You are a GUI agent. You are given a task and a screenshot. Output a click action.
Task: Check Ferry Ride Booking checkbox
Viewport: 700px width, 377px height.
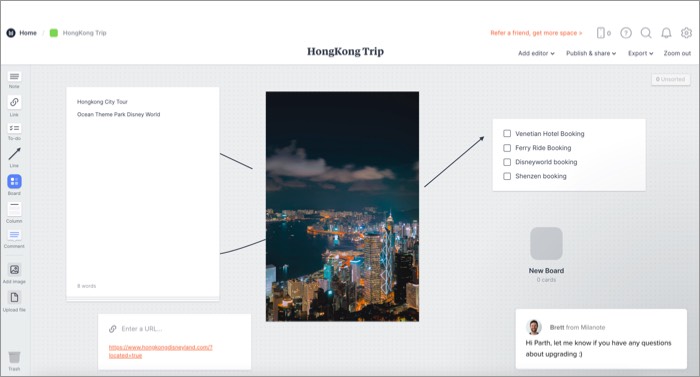(x=507, y=148)
